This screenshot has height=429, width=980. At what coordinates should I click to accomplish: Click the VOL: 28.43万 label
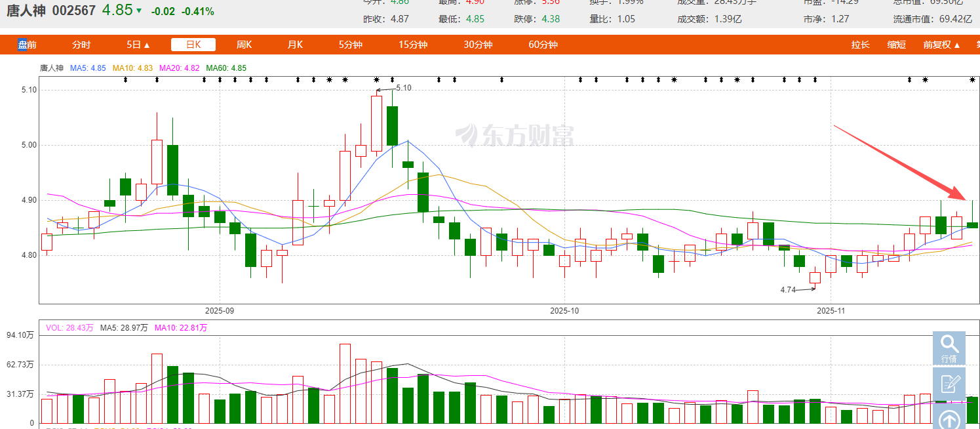pyautogui.click(x=69, y=327)
